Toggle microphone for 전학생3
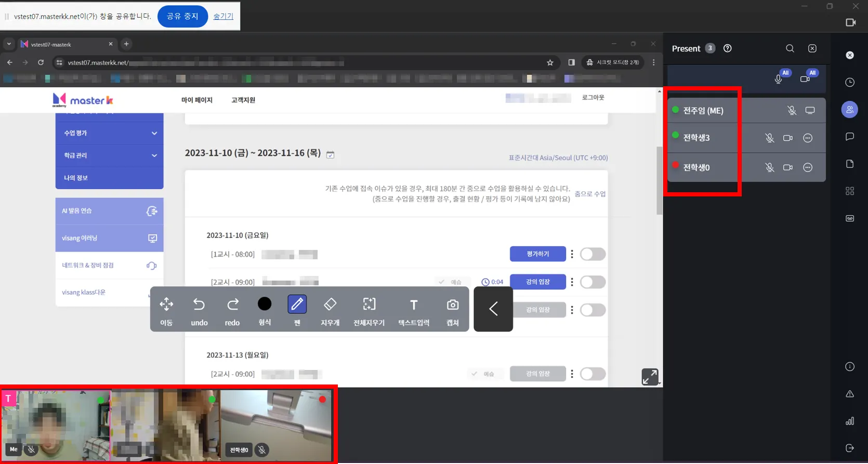Screen dimensions: 868x464 pos(770,138)
